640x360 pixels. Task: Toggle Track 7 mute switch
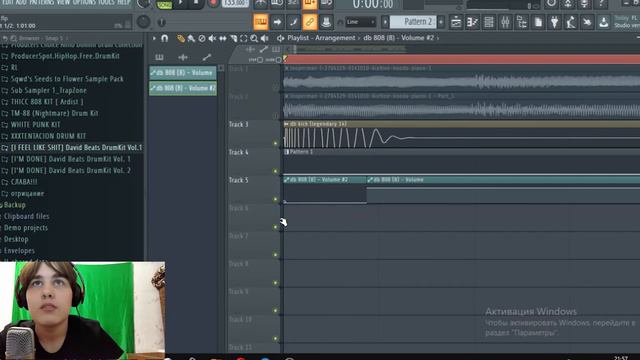pyautogui.click(x=275, y=255)
